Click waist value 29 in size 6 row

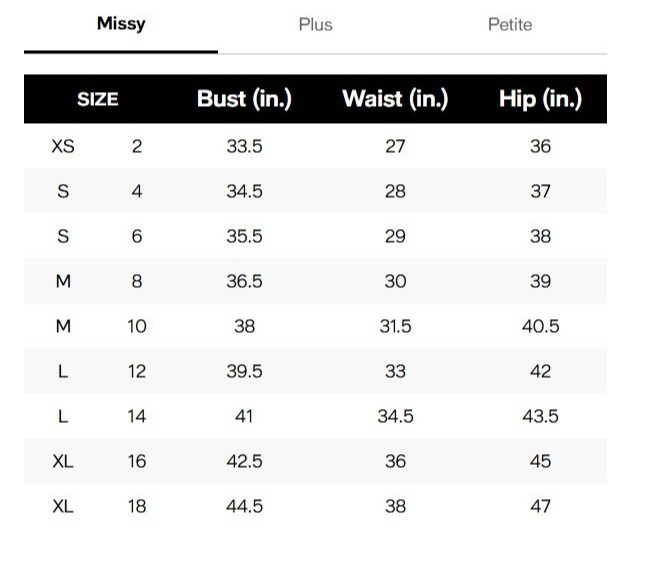coord(395,236)
